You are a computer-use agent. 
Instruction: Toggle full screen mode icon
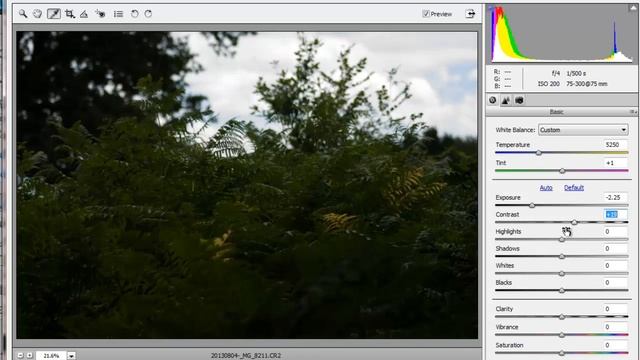(470, 14)
